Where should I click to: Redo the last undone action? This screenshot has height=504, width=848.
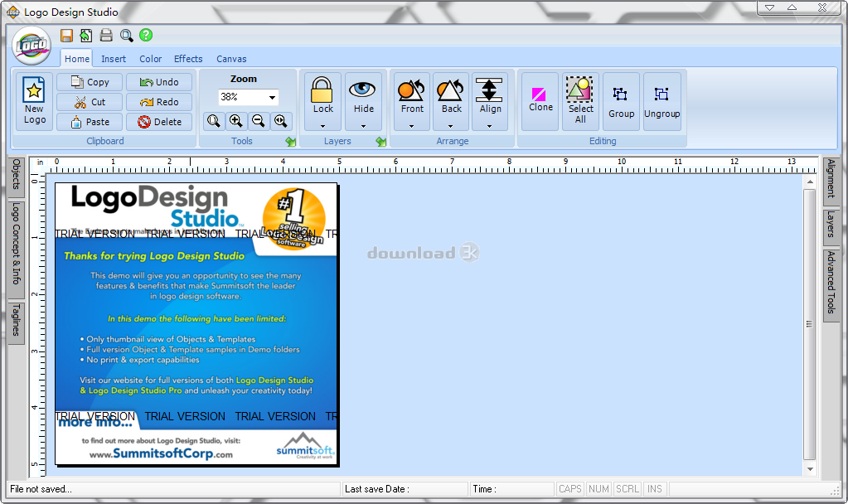pyautogui.click(x=159, y=102)
